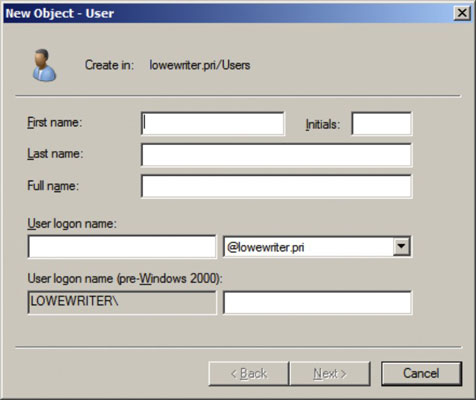Click in the Initials field
Image resolution: width=476 pixels, height=400 pixels.
coord(382,124)
